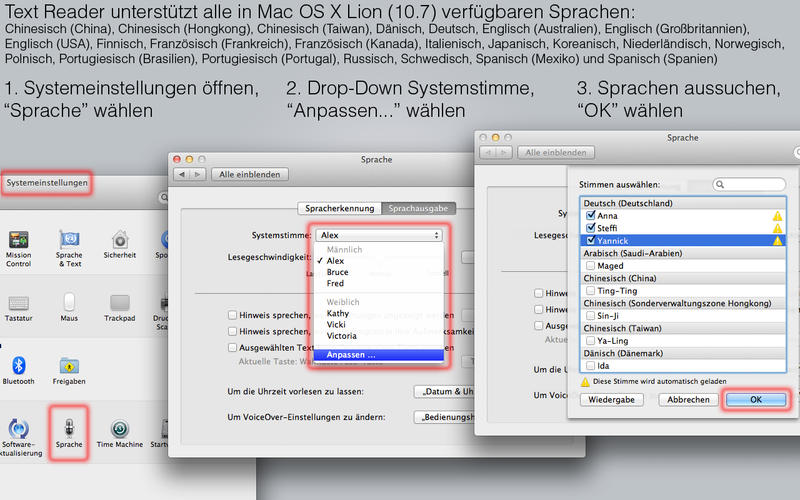Open Freigaben preferences icon
The image size is (800, 500).
point(69,366)
